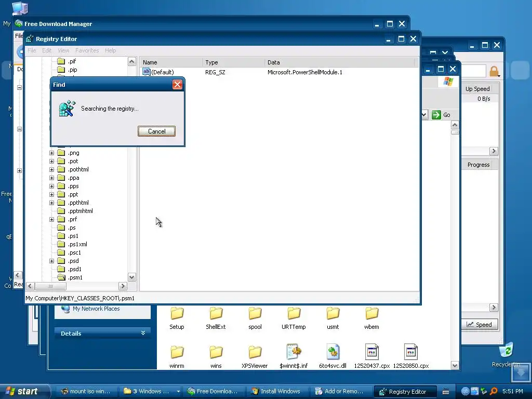Expand the .png registry key
The width and height of the screenshot is (532, 399).
51,153
